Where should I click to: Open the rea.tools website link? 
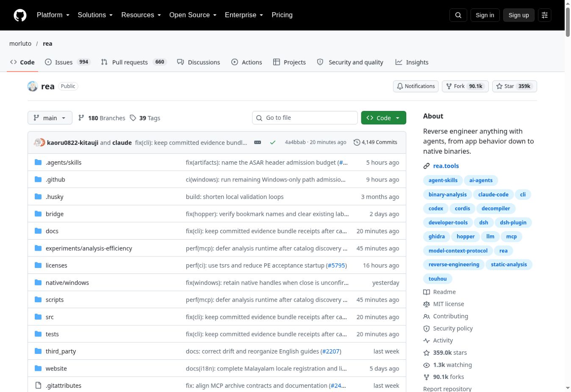tap(446, 166)
